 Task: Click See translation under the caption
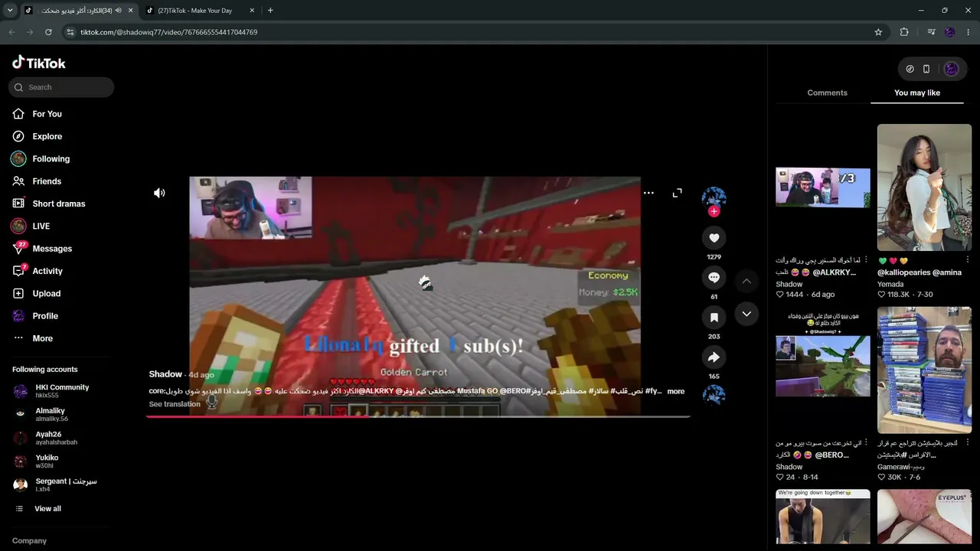point(175,404)
